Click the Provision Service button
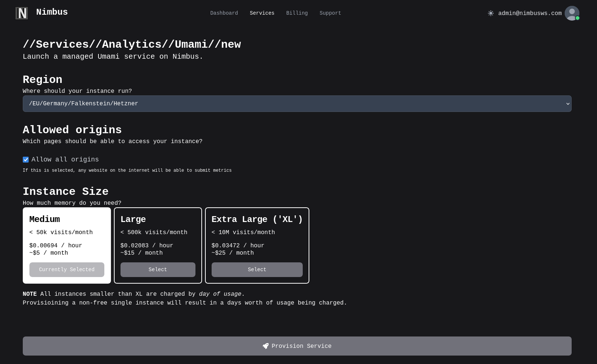Image resolution: width=597 pixels, height=364 pixels. tap(297, 346)
